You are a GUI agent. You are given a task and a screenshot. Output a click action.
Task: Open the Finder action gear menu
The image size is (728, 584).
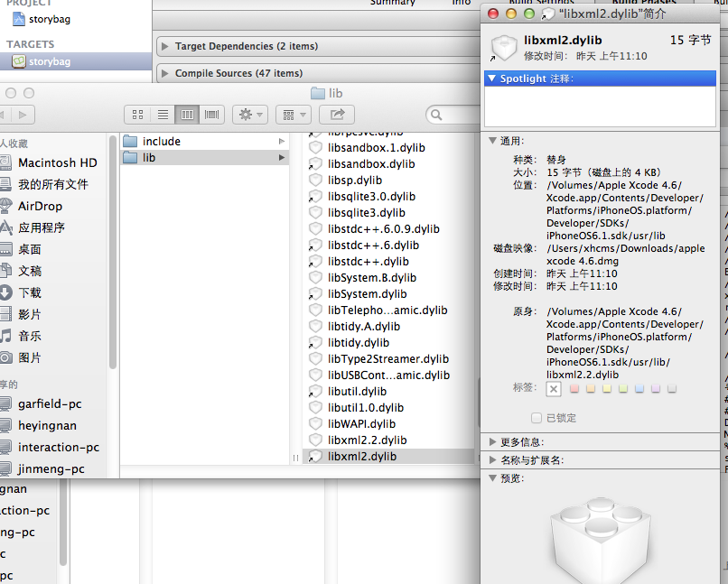click(x=250, y=115)
